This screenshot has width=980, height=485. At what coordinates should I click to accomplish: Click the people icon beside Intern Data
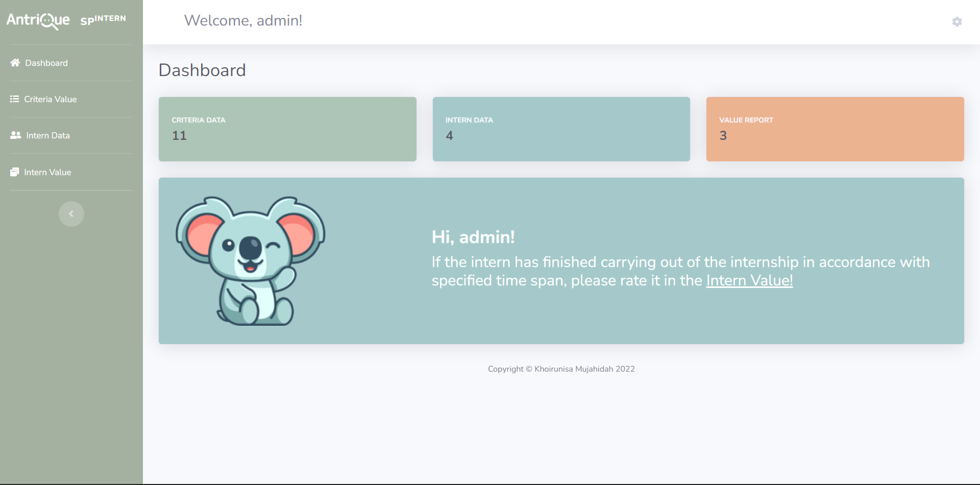click(x=15, y=135)
